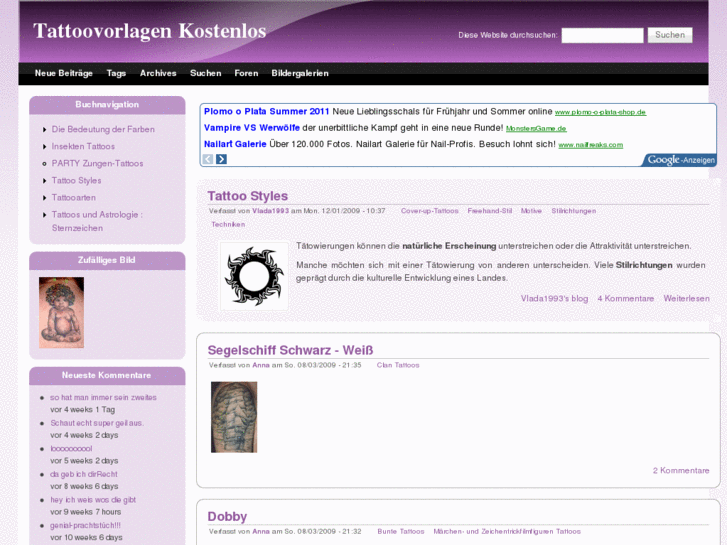
Task: Open 'PARTY Zungen-Tattoos' link
Action: coord(97,163)
